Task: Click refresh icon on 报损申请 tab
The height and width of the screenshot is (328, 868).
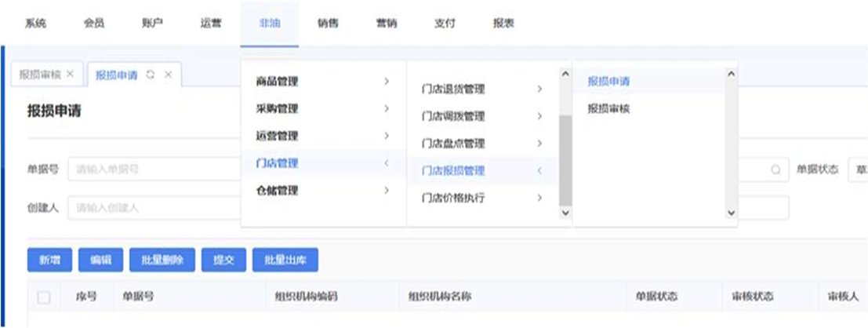Action: coord(151,75)
